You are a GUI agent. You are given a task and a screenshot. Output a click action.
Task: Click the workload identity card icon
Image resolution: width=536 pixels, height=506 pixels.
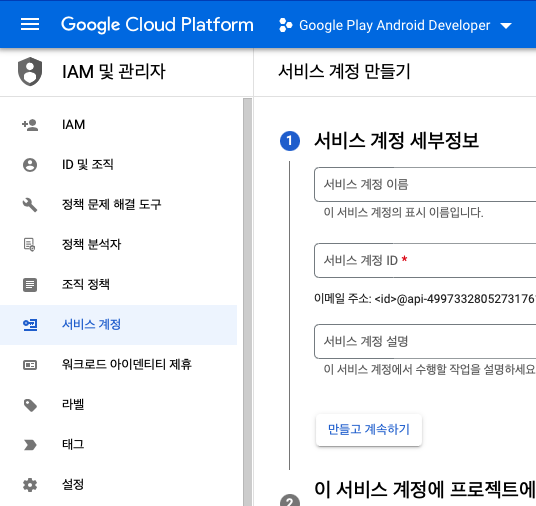pyautogui.click(x=30, y=365)
